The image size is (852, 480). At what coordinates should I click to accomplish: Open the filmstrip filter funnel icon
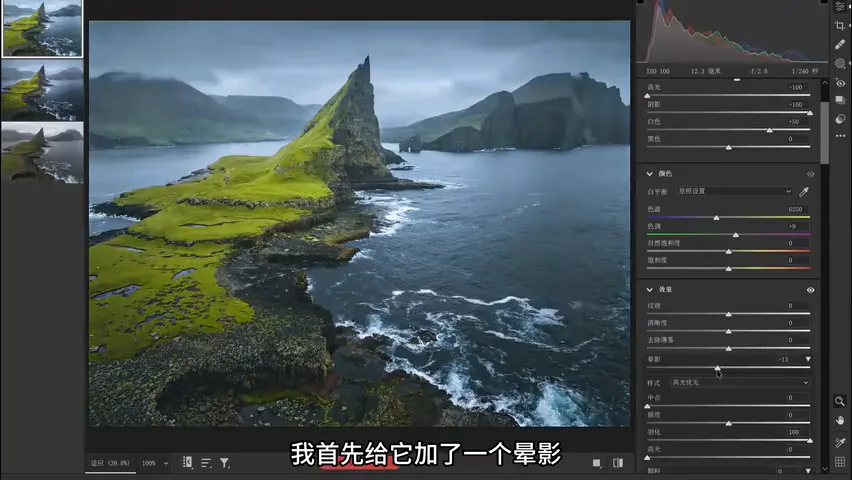(x=224, y=463)
